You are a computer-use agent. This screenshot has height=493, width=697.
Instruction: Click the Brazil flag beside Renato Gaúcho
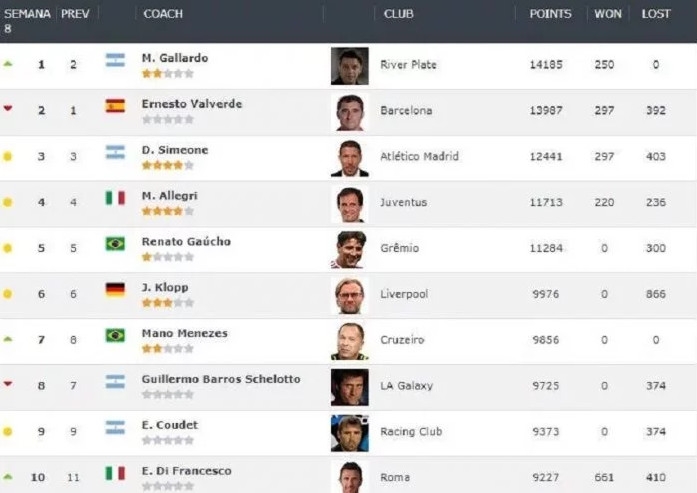pyautogui.click(x=115, y=244)
